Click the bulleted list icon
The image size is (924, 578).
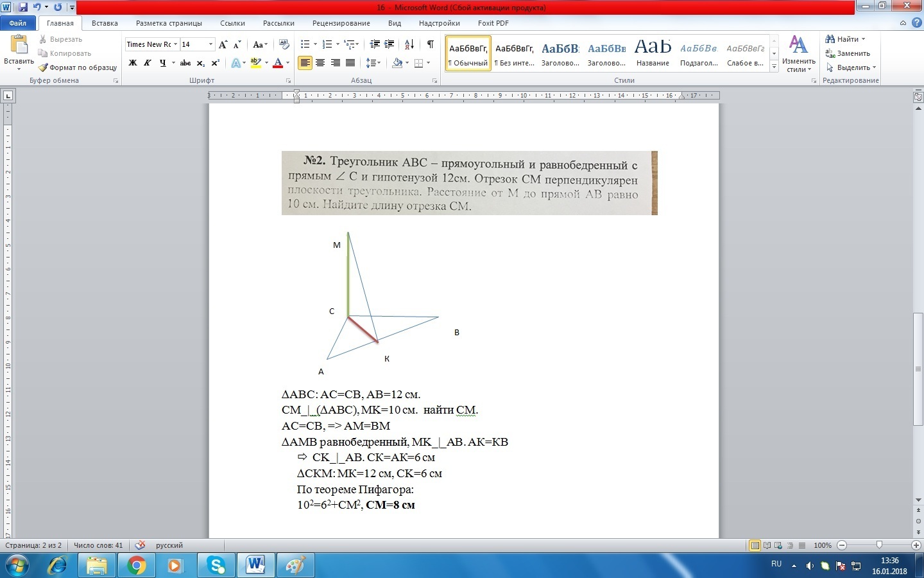pos(305,44)
